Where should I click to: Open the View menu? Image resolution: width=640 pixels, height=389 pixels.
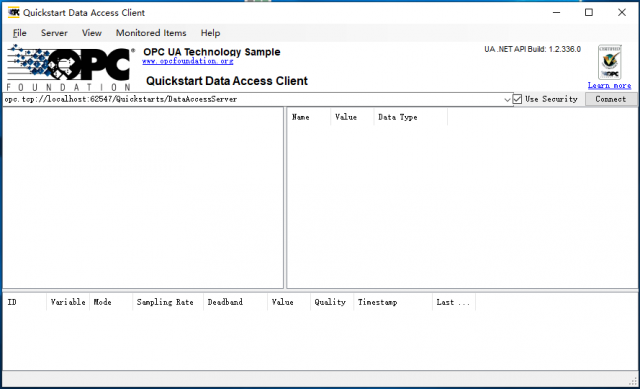click(x=92, y=33)
